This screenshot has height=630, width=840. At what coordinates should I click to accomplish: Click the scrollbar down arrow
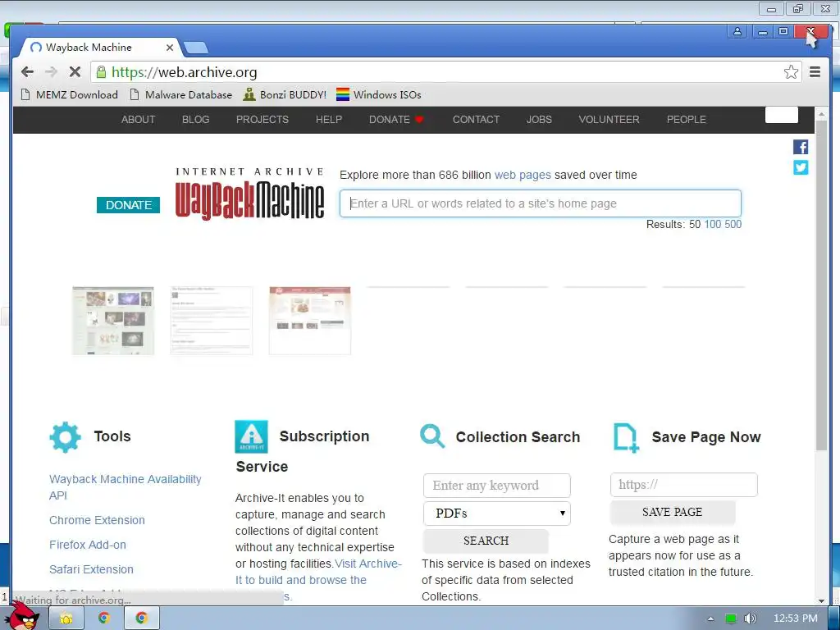pos(821,600)
